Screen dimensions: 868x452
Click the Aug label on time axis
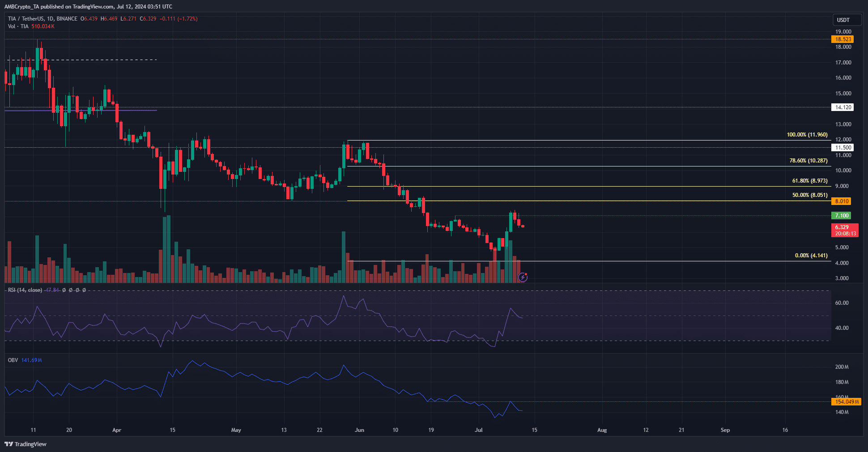point(602,430)
